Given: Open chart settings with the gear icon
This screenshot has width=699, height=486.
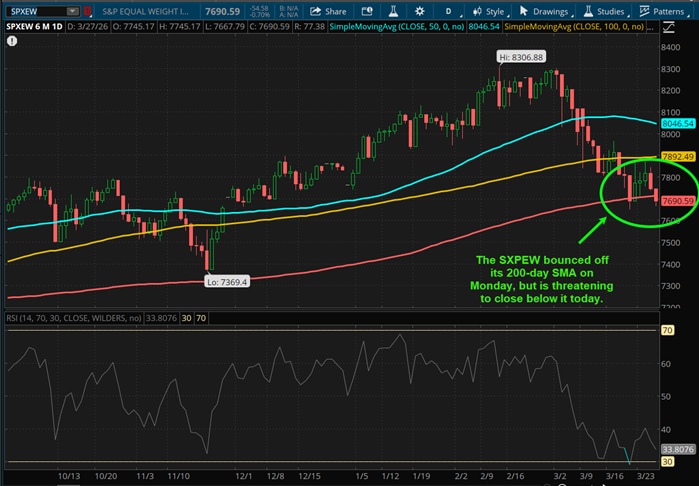Looking at the screenshot, I should pos(419,11).
